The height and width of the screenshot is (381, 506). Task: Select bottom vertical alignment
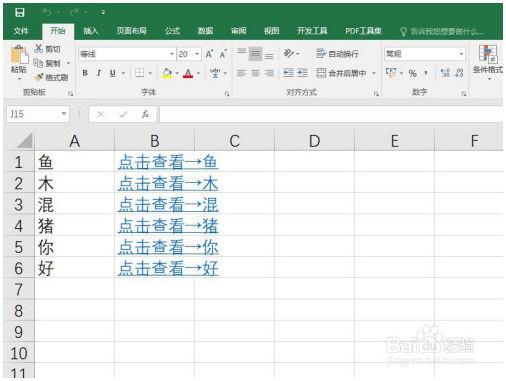(x=269, y=55)
